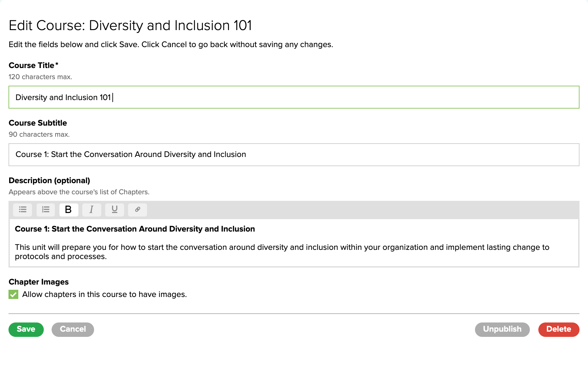Unpublish this course
This screenshot has height=365, width=588.
pos(502,329)
